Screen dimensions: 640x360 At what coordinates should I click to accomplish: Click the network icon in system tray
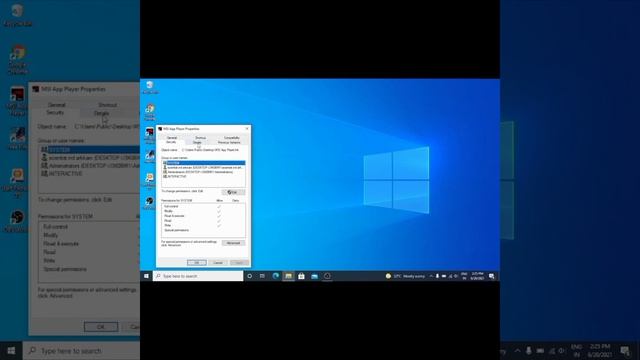[x=450, y=276]
